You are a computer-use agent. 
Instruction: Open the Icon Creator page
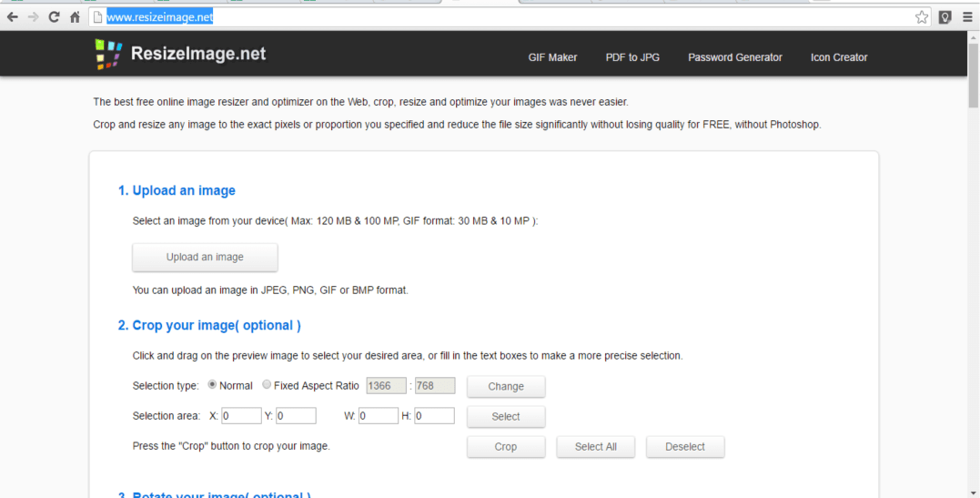click(x=839, y=57)
